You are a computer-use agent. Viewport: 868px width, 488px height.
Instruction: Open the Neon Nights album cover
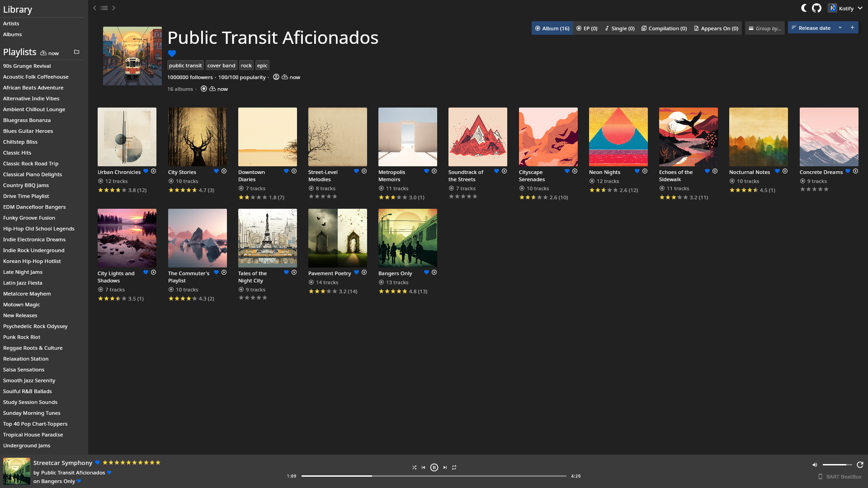tap(618, 136)
